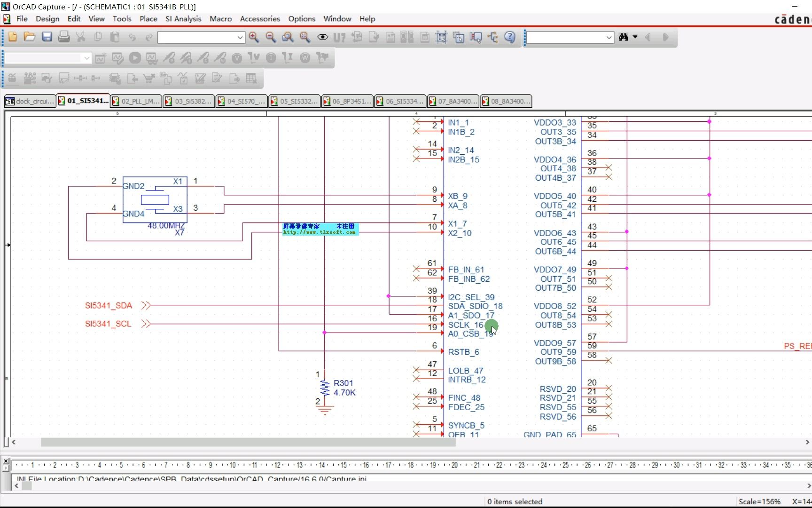Viewport: 812px width, 508px height.
Task: Click the schematic scroll right arrow
Action: point(807,442)
